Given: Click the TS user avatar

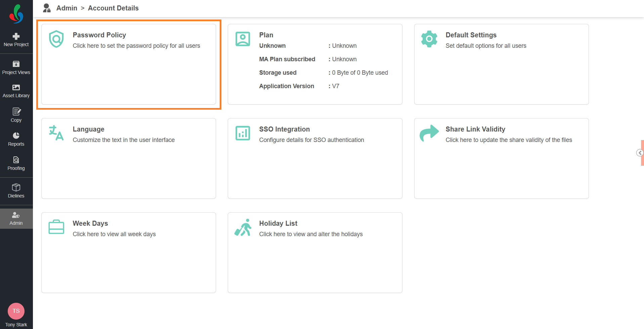Looking at the screenshot, I should click(16, 311).
